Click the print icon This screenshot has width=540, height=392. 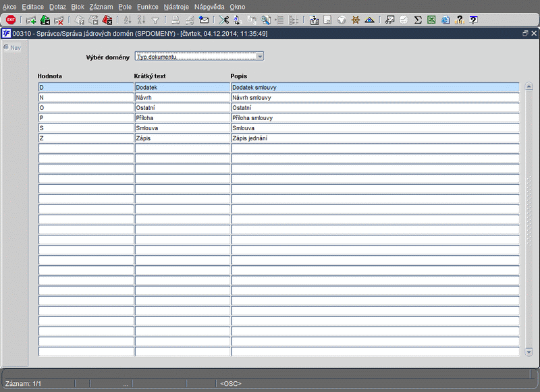(175, 20)
